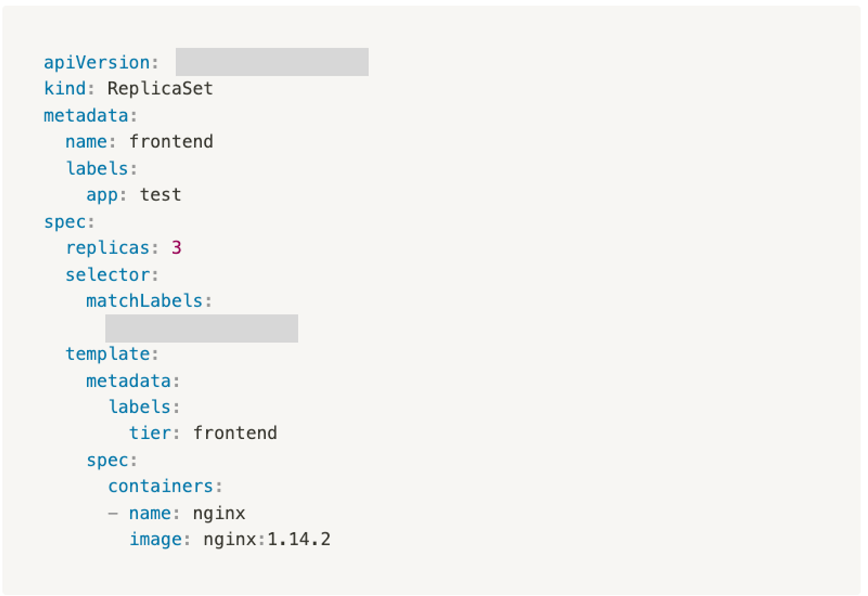This screenshot has height=596, width=868.
Task: Click the template key
Action: [108, 354]
